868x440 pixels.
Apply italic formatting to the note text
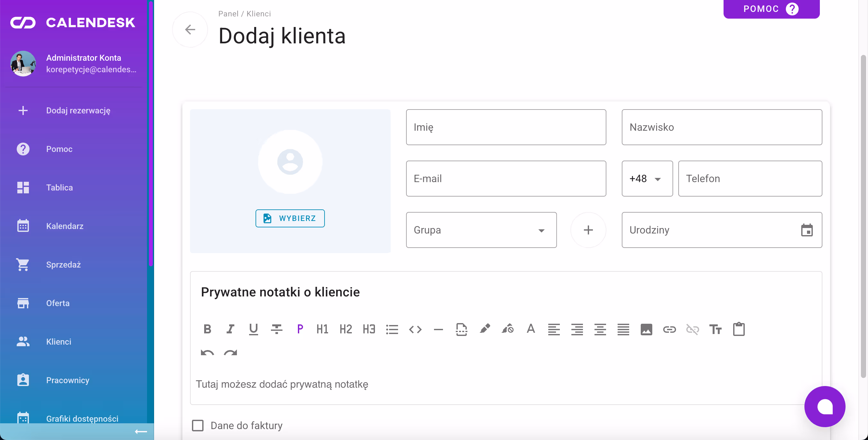(230, 329)
